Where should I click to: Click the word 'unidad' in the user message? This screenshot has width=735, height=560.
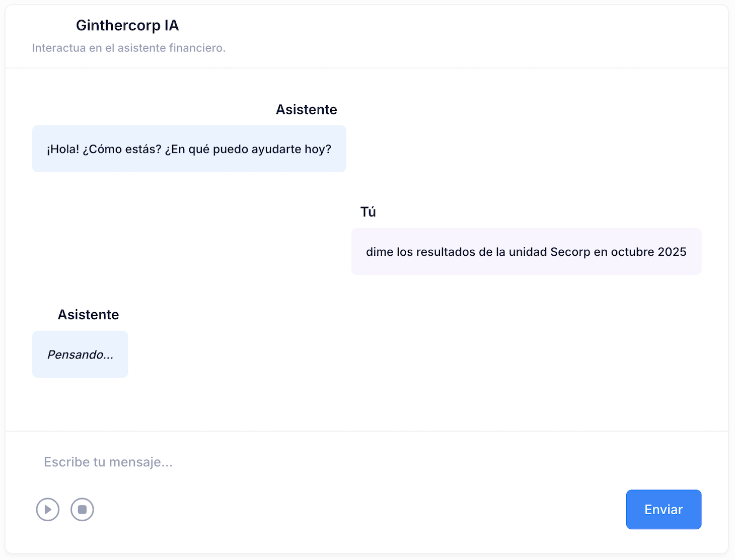pyautogui.click(x=528, y=252)
